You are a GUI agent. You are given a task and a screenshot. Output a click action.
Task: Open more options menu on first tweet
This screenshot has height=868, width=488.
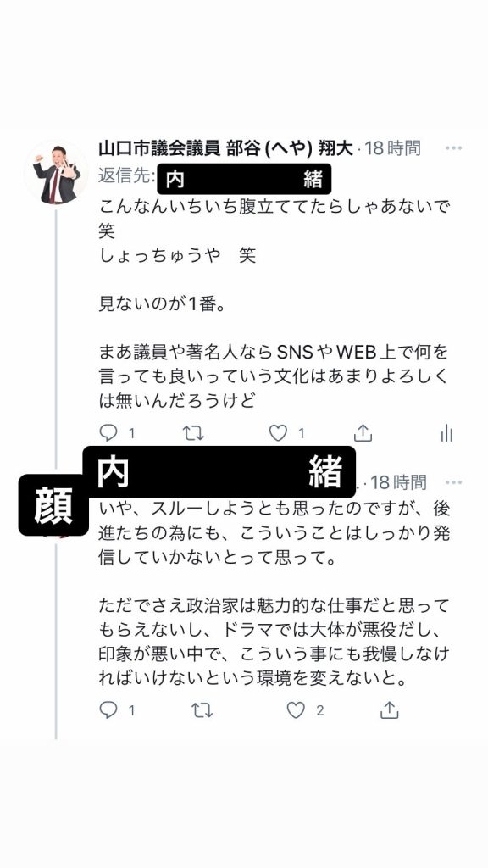(x=454, y=148)
